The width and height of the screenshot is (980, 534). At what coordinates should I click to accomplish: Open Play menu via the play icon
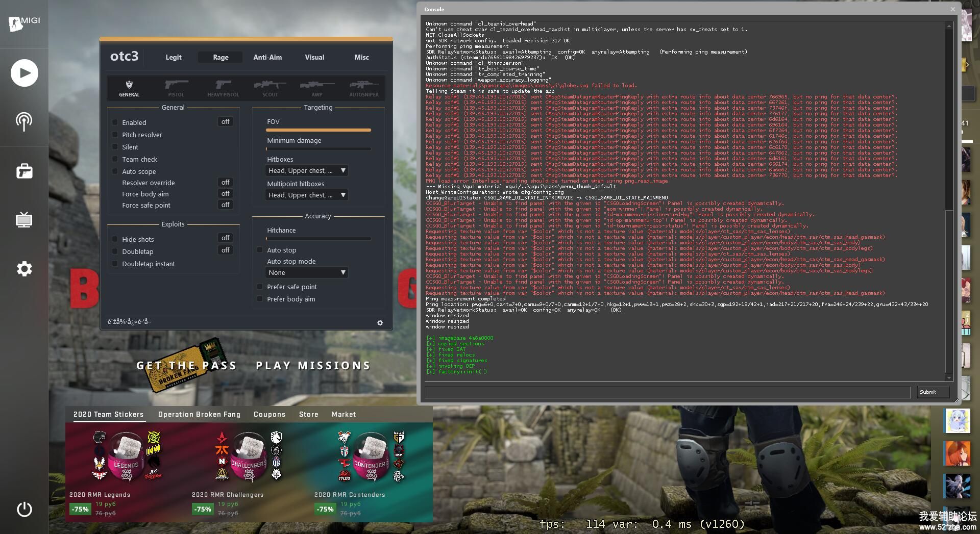(24, 73)
